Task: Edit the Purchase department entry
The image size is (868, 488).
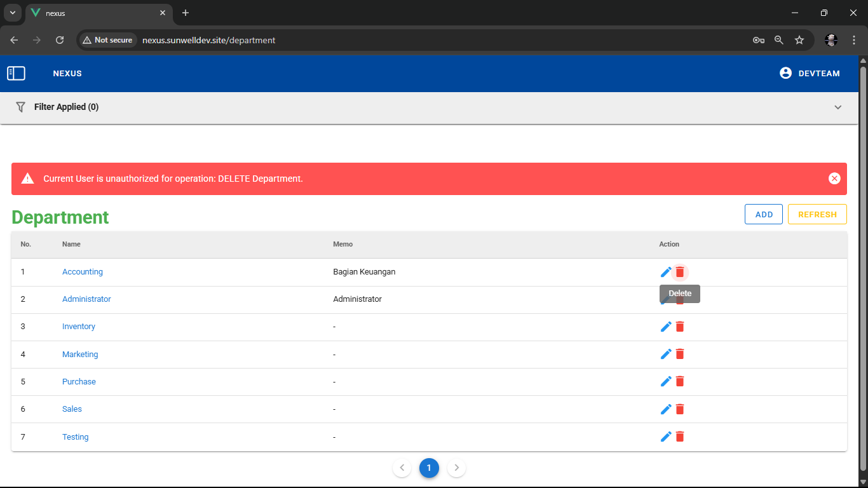Action: pos(666,381)
